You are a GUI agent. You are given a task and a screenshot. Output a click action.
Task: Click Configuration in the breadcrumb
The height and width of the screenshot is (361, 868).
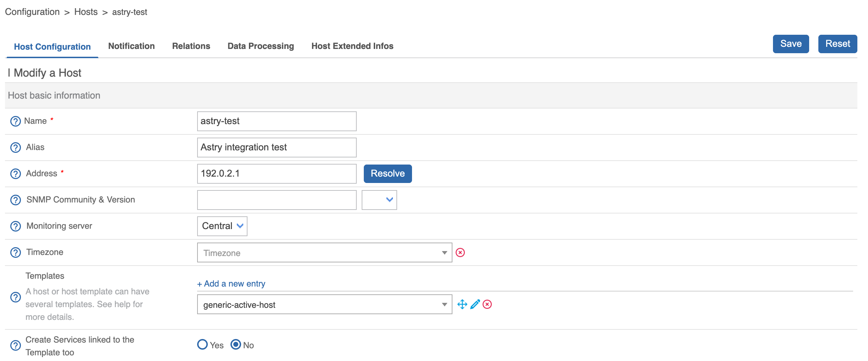click(32, 12)
